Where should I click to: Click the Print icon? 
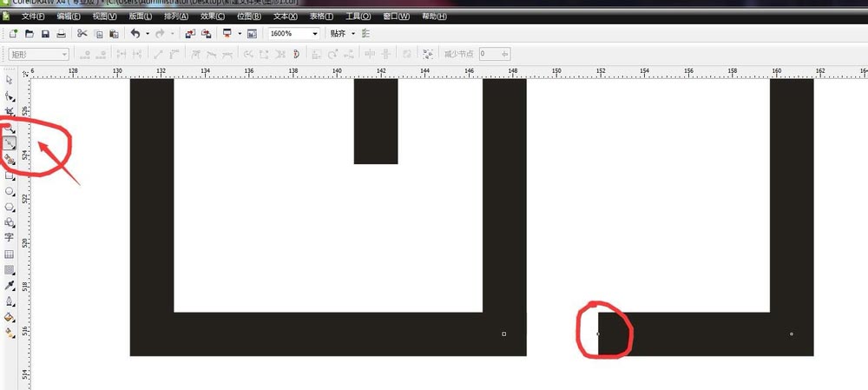(61, 34)
